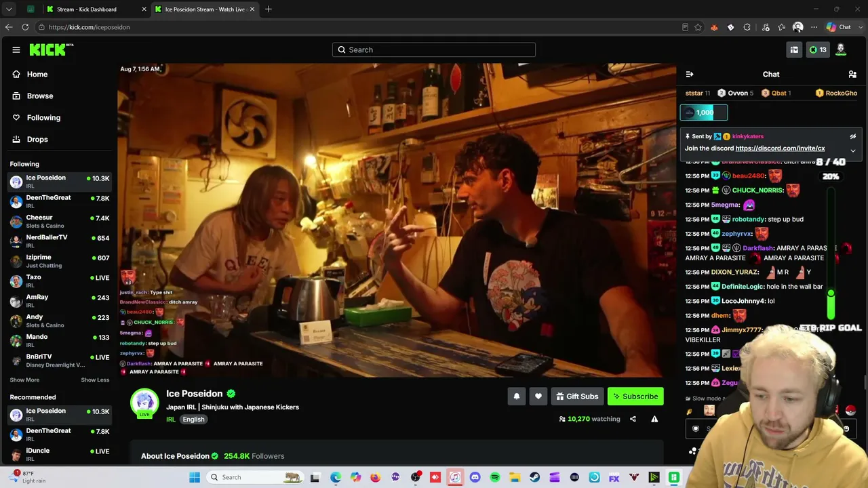Collapse the chat panel with arrow icon
The width and height of the screenshot is (868, 488).
(690, 75)
